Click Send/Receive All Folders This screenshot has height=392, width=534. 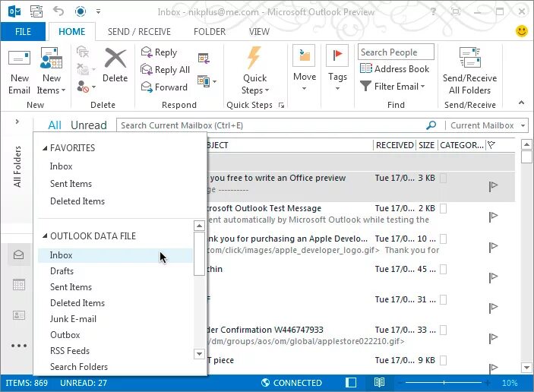(x=469, y=72)
